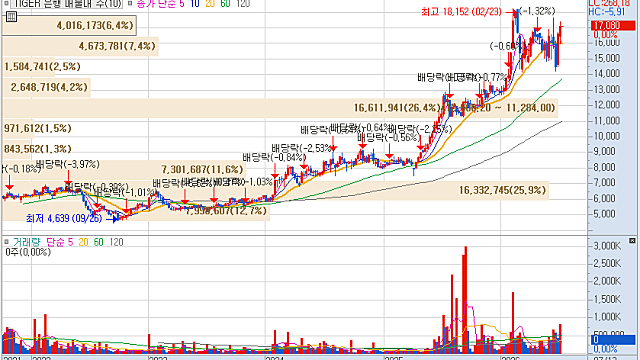The width and height of the screenshot is (640, 360).
Task: Click the 4,673,781(7.4%) volume-profile bar
Action: [x=80, y=46]
